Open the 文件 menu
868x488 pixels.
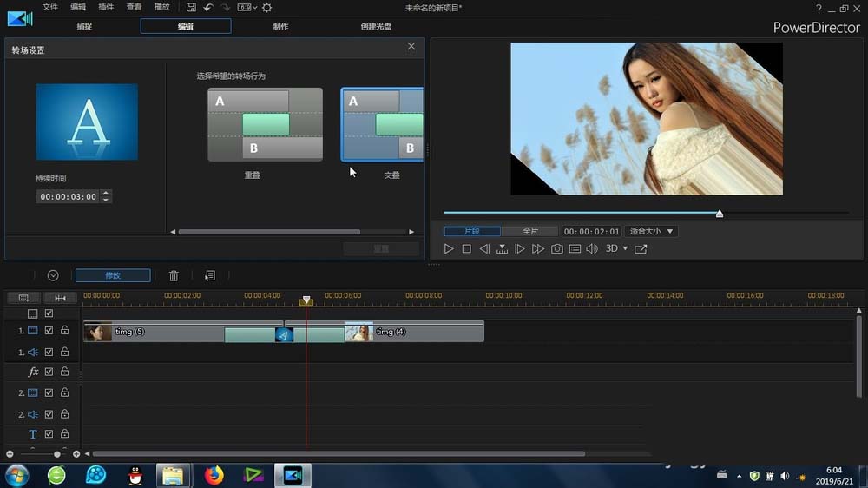click(x=49, y=7)
